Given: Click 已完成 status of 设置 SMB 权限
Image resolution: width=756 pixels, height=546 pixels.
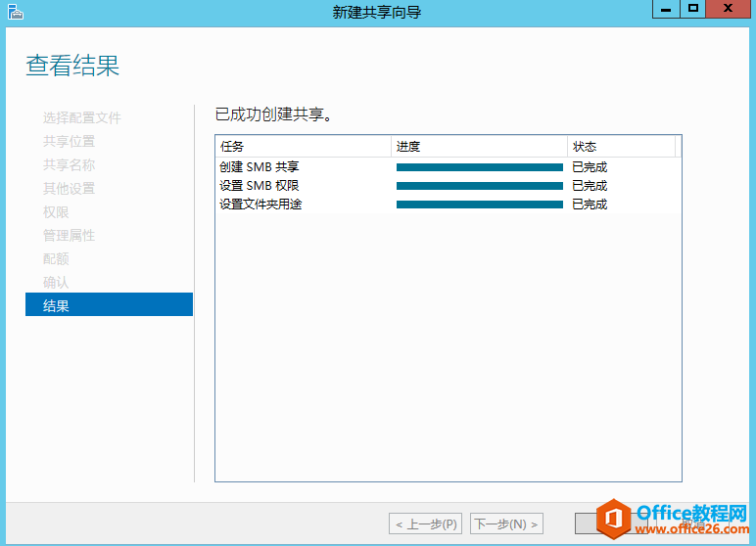Looking at the screenshot, I should [590, 186].
